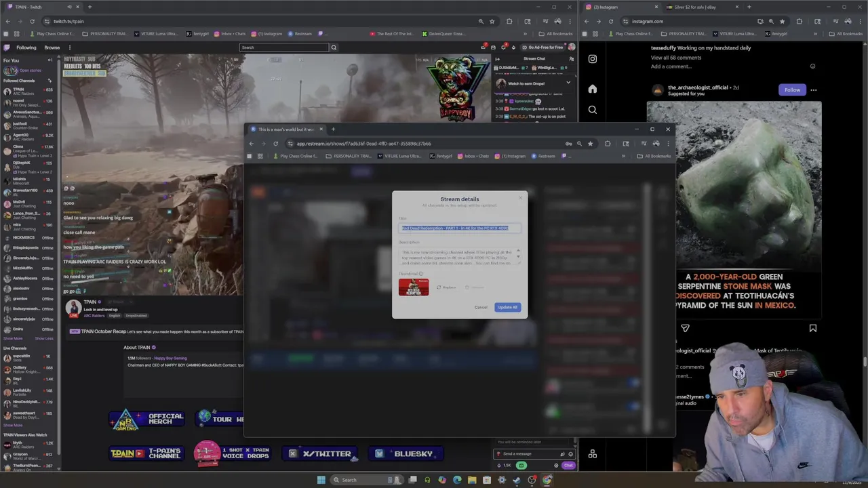The height and width of the screenshot is (488, 868).
Task: Open the_archaeologist_official profile name
Action: (698, 87)
